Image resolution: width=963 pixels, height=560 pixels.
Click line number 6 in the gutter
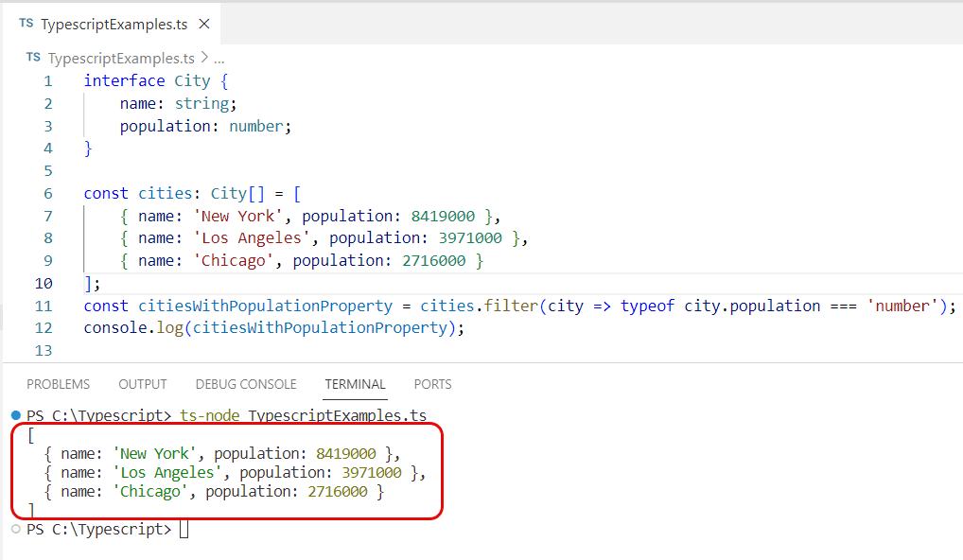48,194
